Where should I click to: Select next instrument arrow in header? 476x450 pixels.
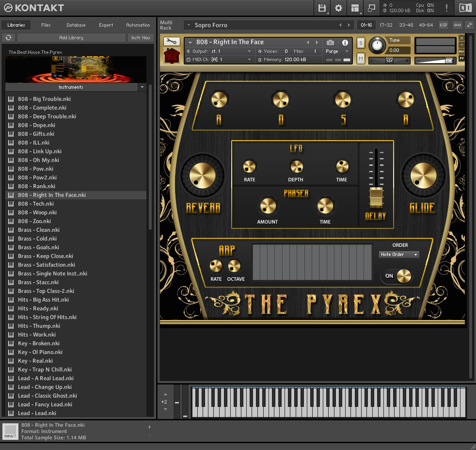(x=317, y=43)
